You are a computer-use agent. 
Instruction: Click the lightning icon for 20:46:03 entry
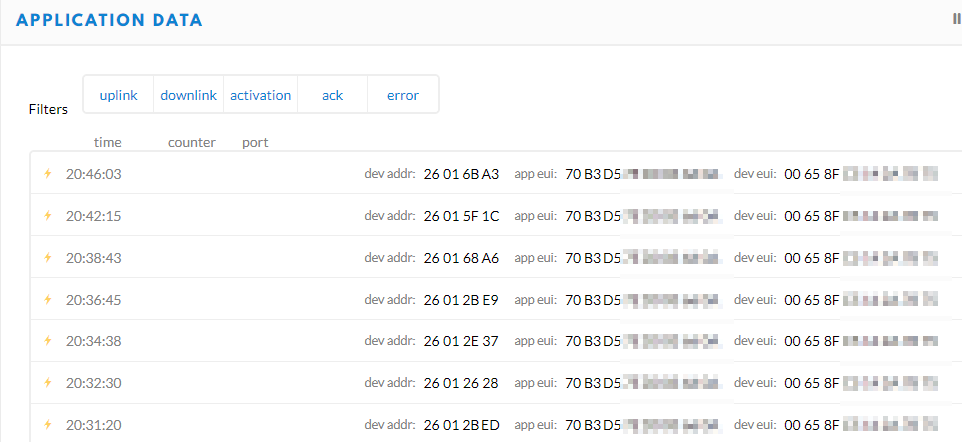[x=48, y=174]
